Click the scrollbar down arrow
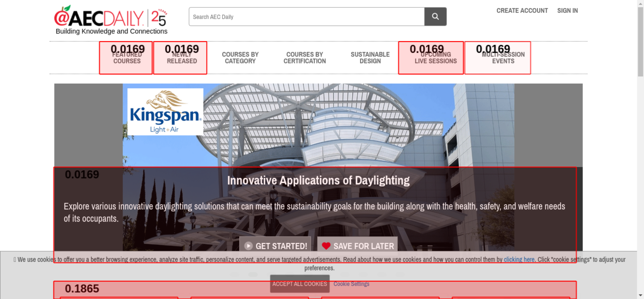This screenshot has height=299, width=644. (x=640, y=295)
